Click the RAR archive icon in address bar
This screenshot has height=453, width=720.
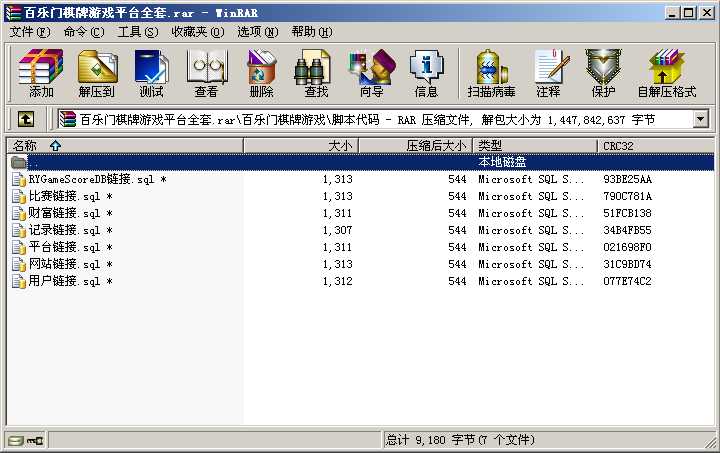68,119
